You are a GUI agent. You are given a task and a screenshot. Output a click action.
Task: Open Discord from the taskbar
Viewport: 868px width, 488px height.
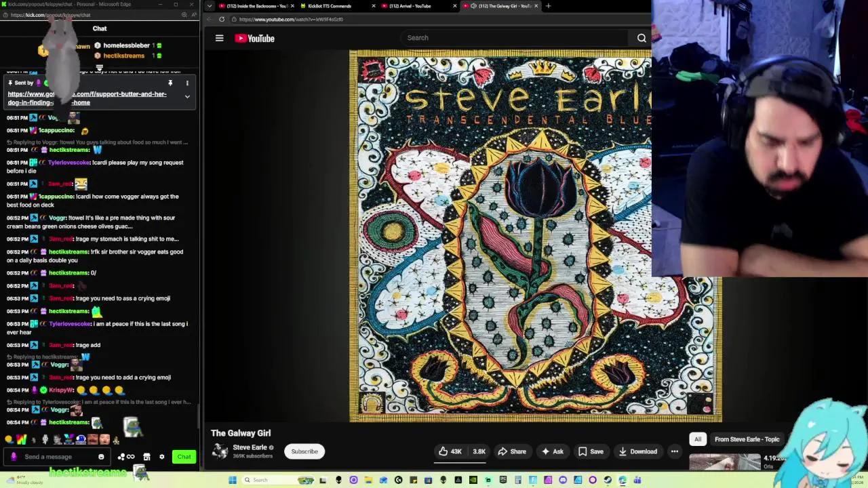pos(563,481)
